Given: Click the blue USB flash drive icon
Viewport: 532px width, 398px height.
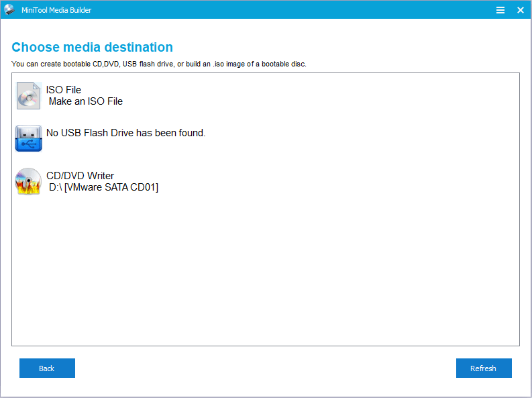Looking at the screenshot, I should pyautogui.click(x=28, y=138).
